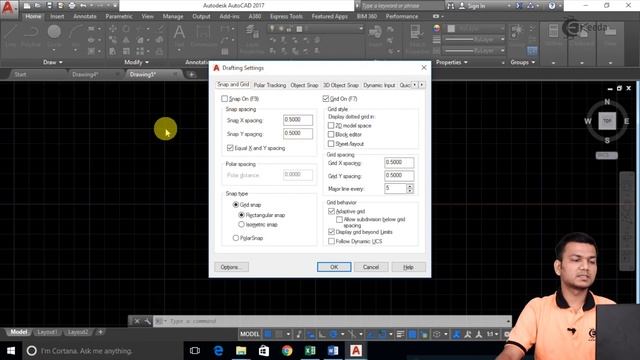This screenshot has height=360, width=640.
Task: Click the Snap X spacing input field
Action: click(298, 120)
